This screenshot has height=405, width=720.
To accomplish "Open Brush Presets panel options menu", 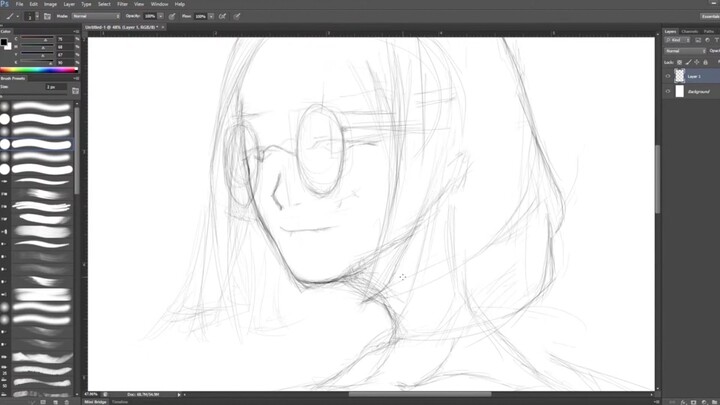I will pyautogui.click(x=76, y=78).
